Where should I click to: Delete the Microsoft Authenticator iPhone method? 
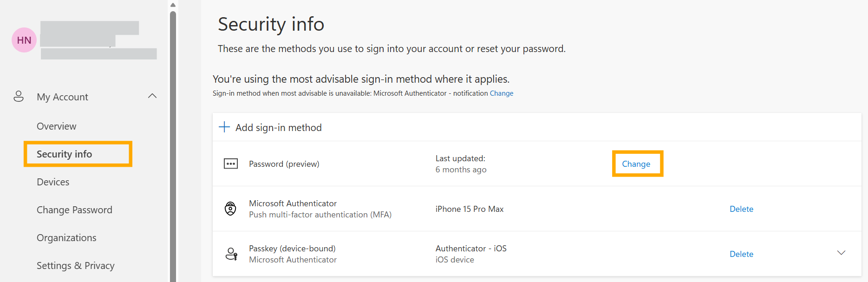tap(741, 209)
